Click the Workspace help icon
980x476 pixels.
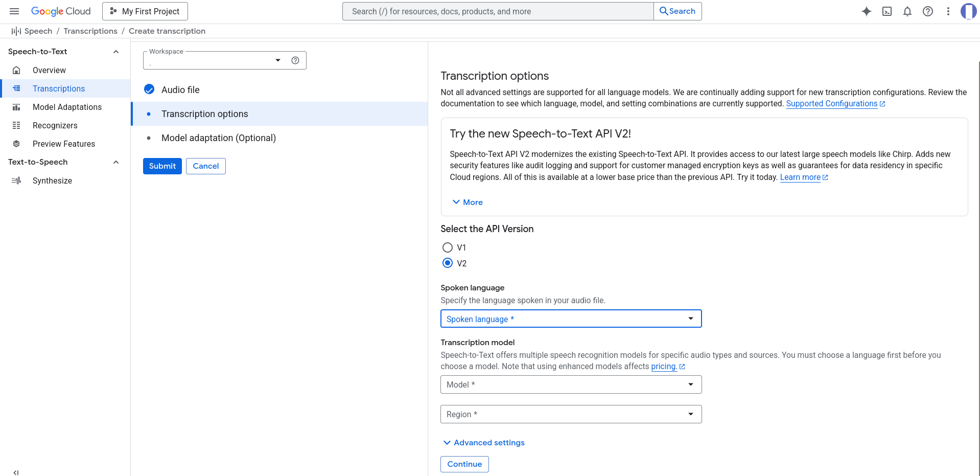coord(295,60)
